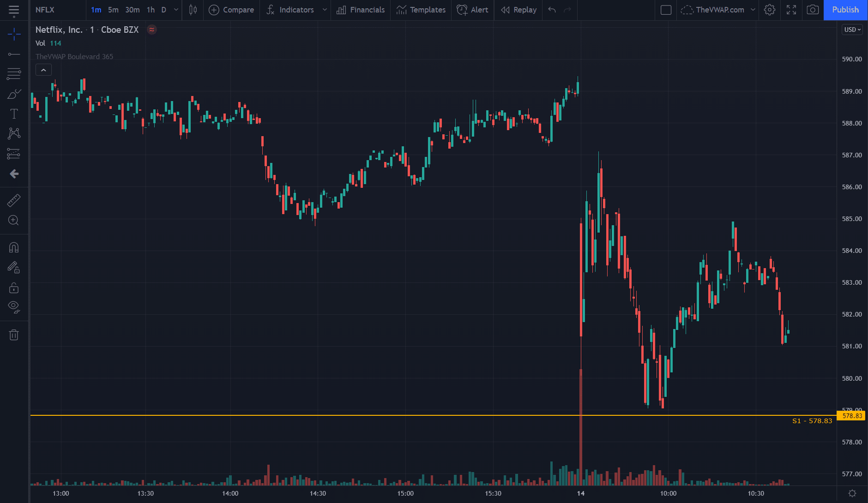Expand the timeframe interval dropdown
The height and width of the screenshot is (503, 868).
click(176, 10)
